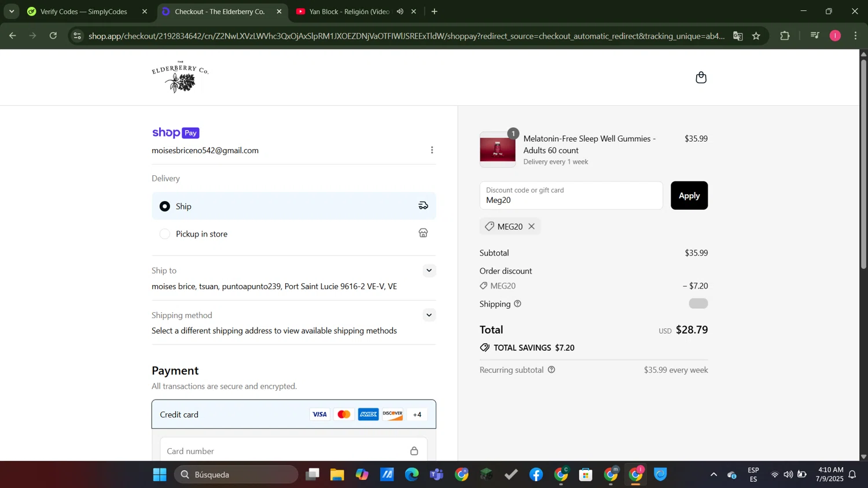Image resolution: width=868 pixels, height=488 pixels.
Task: Select Pickup in store option
Action: pos(293,234)
